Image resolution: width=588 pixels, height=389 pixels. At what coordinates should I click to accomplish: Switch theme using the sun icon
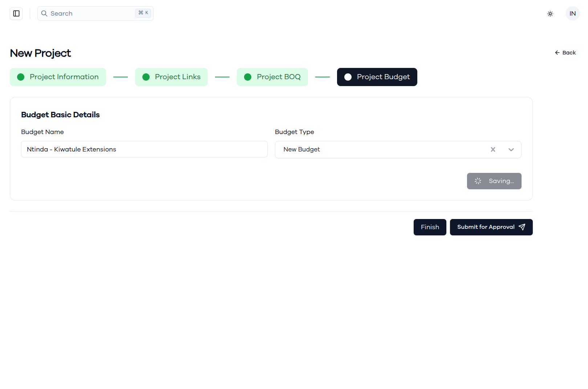[x=550, y=14]
